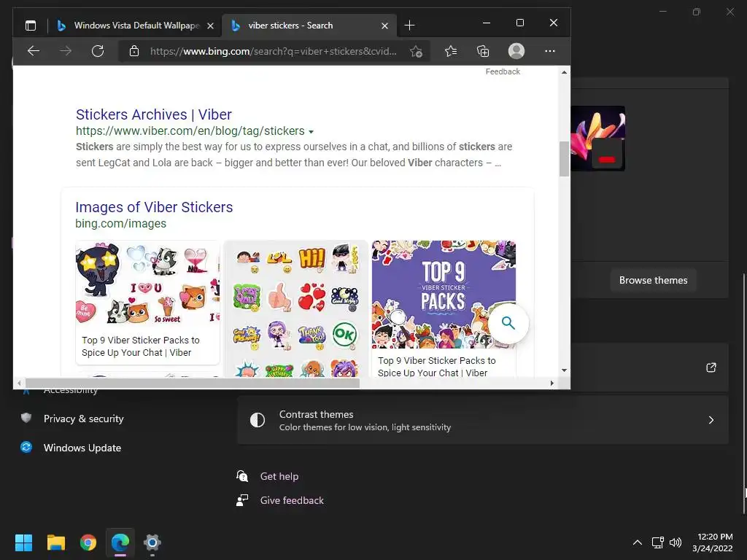Click the Edge address bar URL

tap(273, 52)
